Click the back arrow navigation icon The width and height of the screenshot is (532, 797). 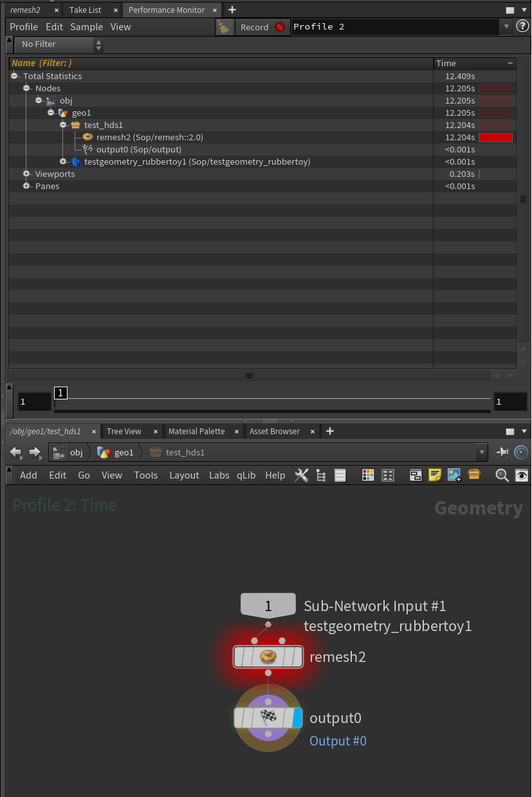pyautogui.click(x=16, y=452)
